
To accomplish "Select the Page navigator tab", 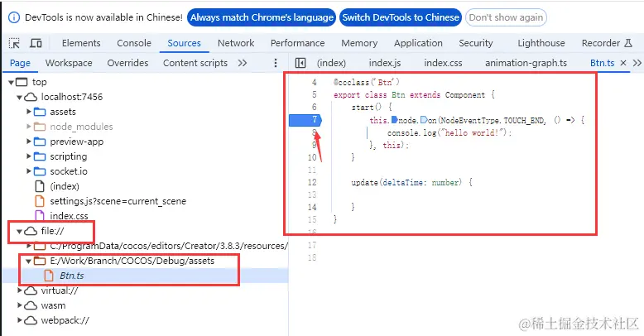I will [x=20, y=63].
